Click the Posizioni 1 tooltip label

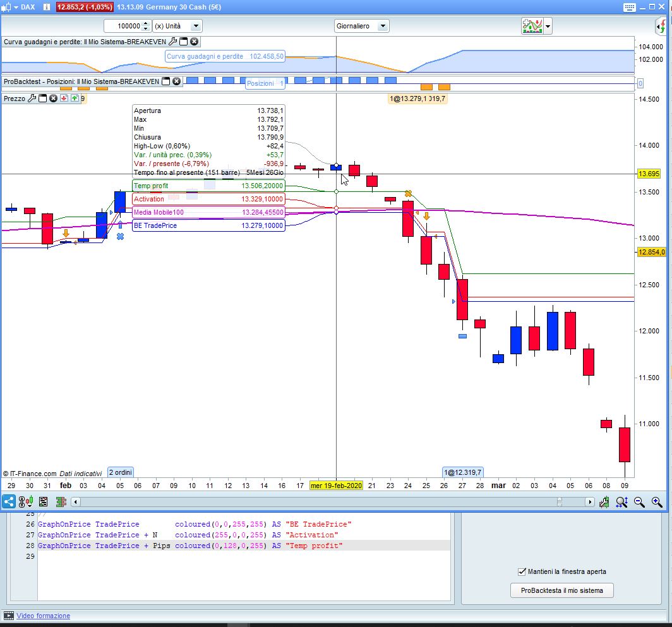point(265,83)
